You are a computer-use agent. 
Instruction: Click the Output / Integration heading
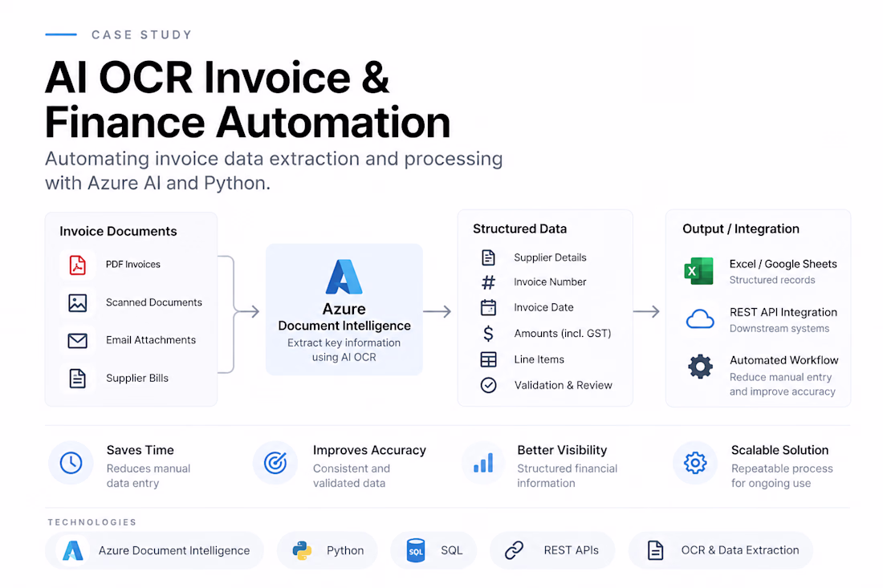(741, 229)
